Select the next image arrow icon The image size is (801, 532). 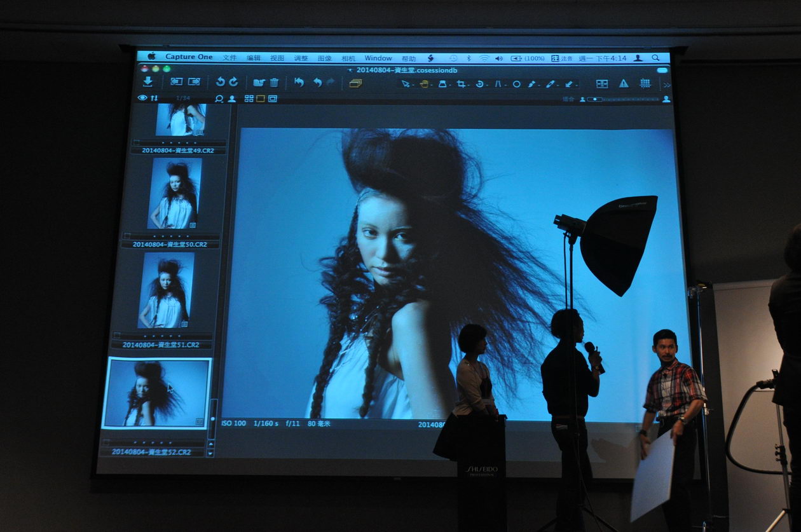(x=195, y=82)
